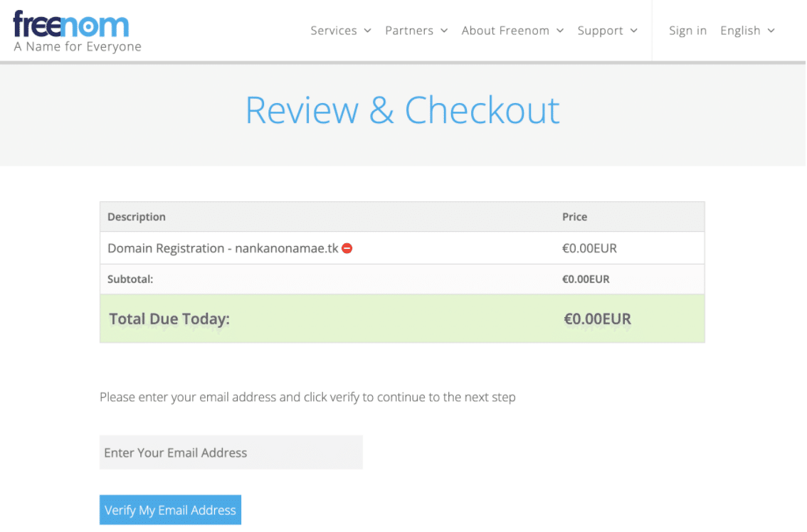Open the Partners menu
Viewport: 807px width, 532px height.
pyautogui.click(x=416, y=31)
